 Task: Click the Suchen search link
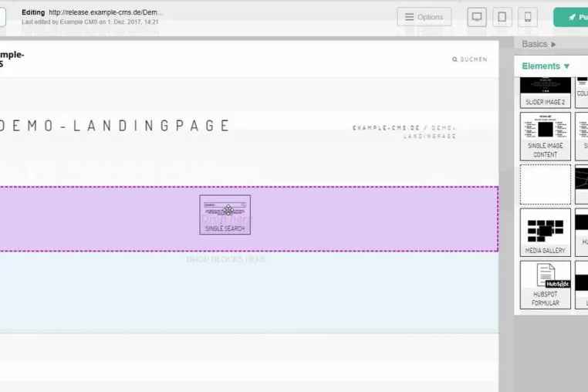[470, 59]
